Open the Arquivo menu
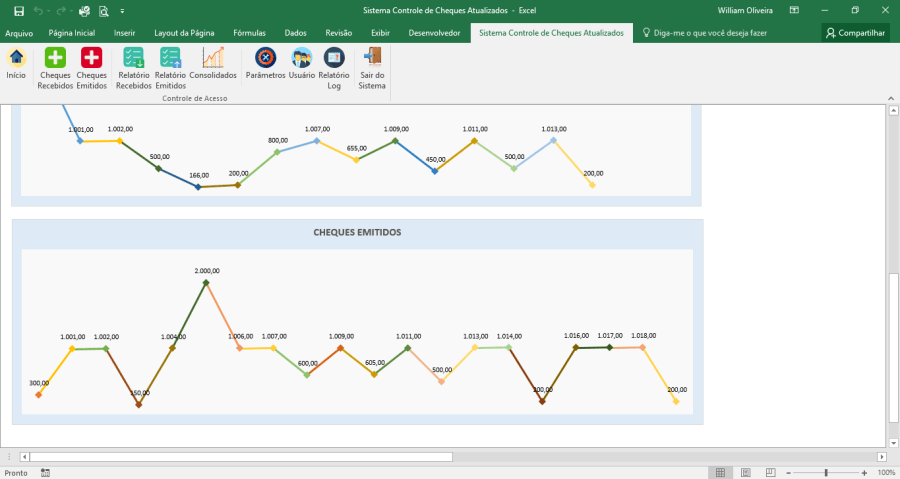The width and height of the screenshot is (900, 479). (x=19, y=33)
